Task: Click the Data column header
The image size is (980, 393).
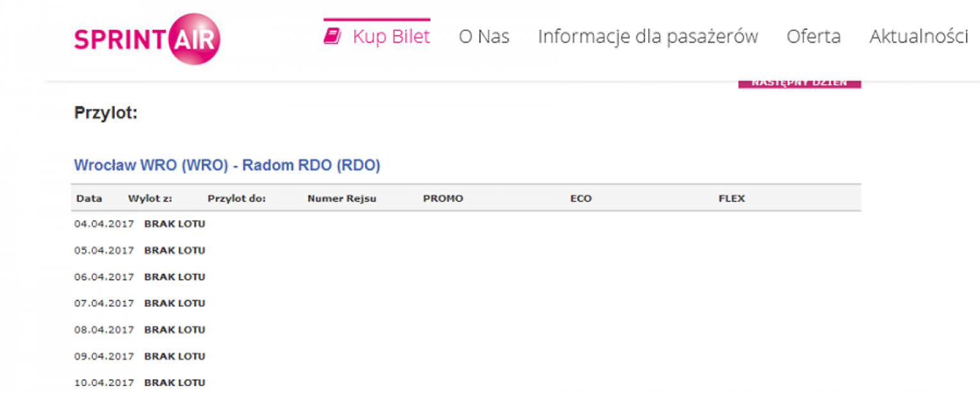Action: (89, 198)
